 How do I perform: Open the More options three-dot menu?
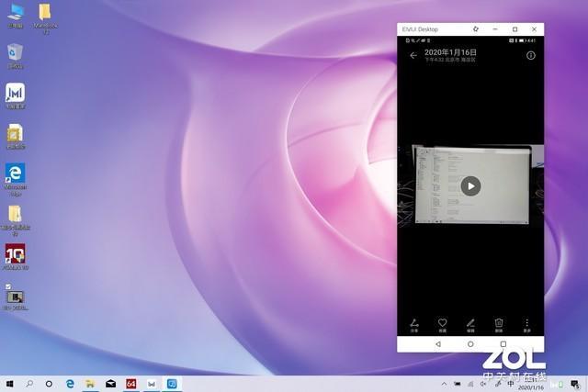(527, 323)
